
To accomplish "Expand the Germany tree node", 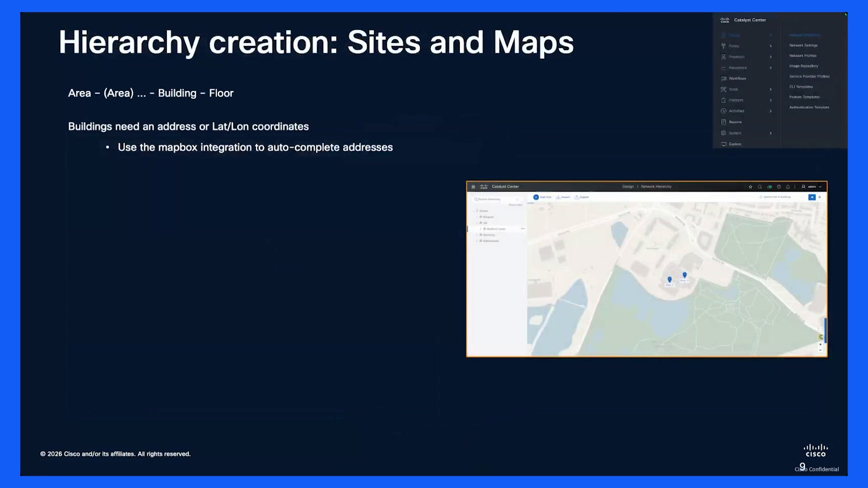I will [477, 235].
